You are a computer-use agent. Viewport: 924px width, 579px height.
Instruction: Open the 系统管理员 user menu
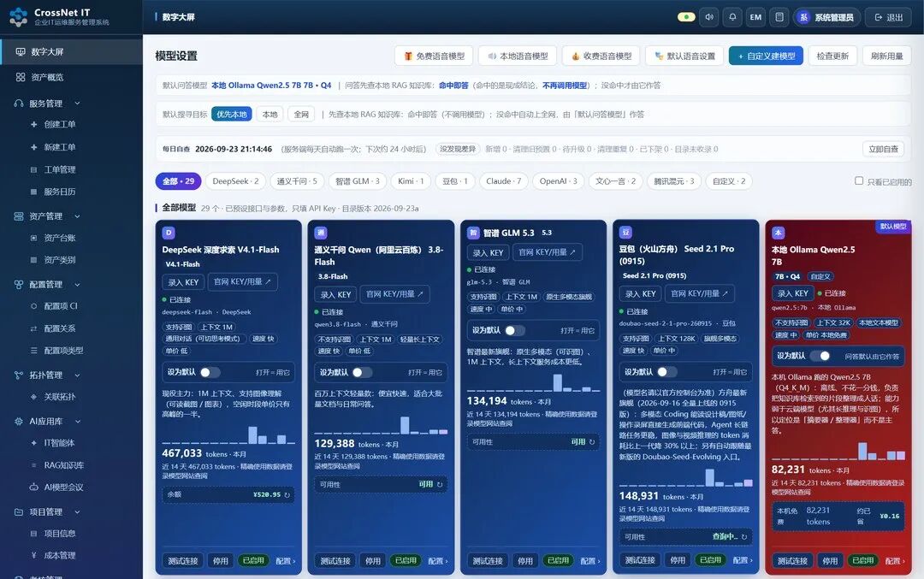826,17
